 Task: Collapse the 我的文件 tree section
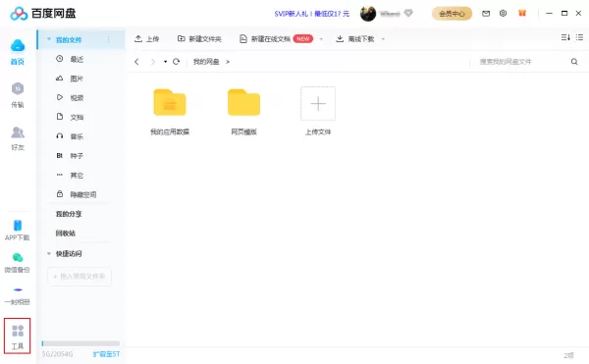(49, 39)
